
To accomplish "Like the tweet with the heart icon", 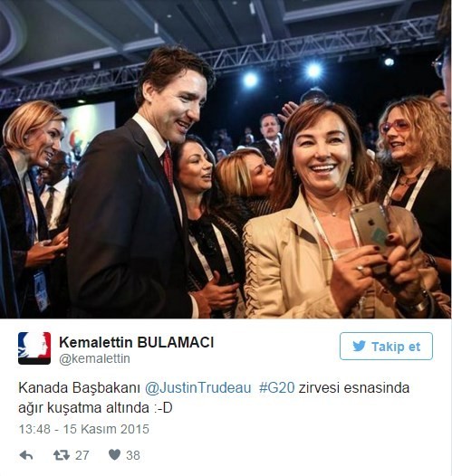I will [114, 455].
